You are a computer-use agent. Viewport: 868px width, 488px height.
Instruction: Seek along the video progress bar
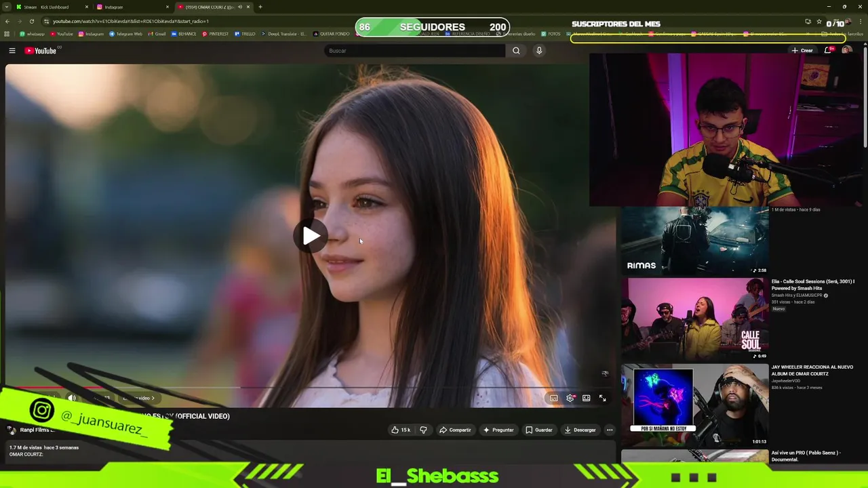(311, 388)
